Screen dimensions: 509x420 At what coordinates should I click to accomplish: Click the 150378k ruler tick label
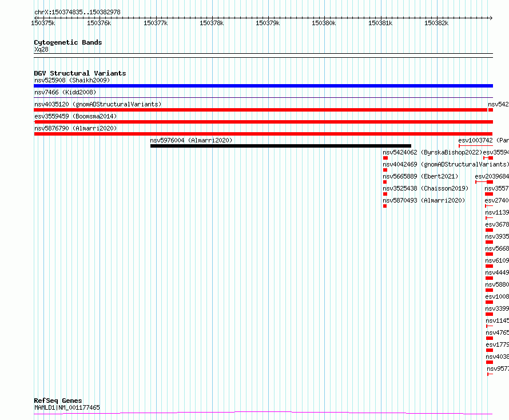212,23
